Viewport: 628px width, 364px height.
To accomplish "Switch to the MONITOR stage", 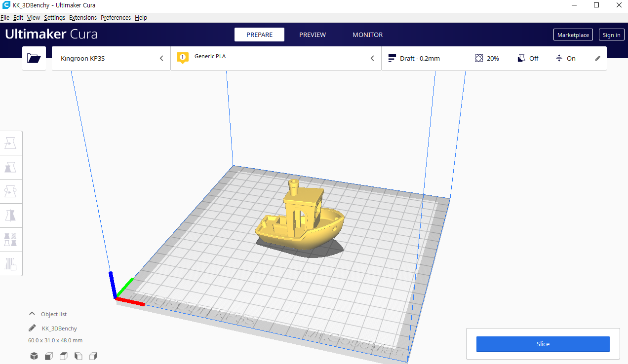I will point(368,35).
